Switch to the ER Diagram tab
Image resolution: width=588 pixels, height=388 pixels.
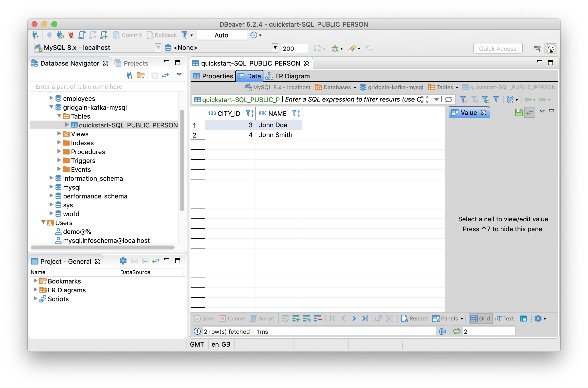click(x=288, y=76)
